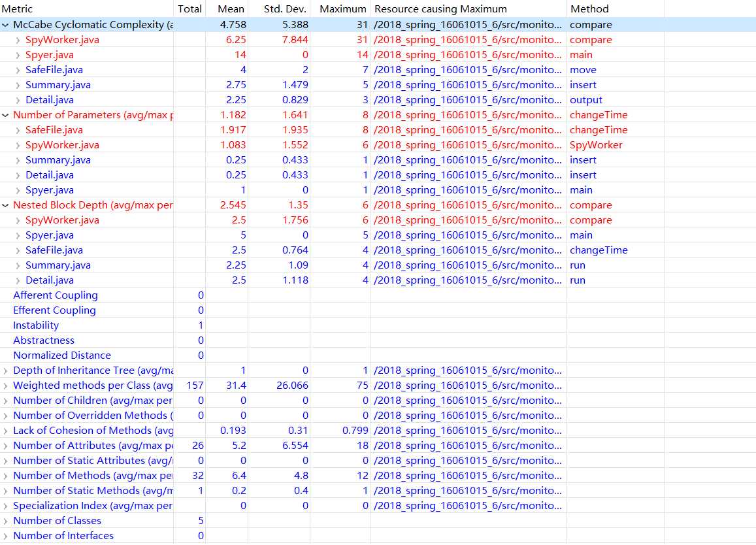756x545 pixels.
Task: Select the Abstractness metric row
Action: tap(378, 340)
